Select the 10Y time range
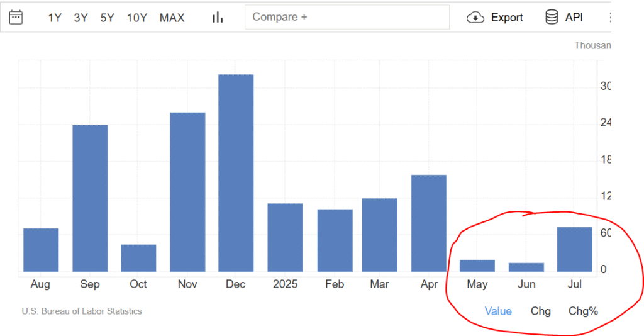 [136, 18]
